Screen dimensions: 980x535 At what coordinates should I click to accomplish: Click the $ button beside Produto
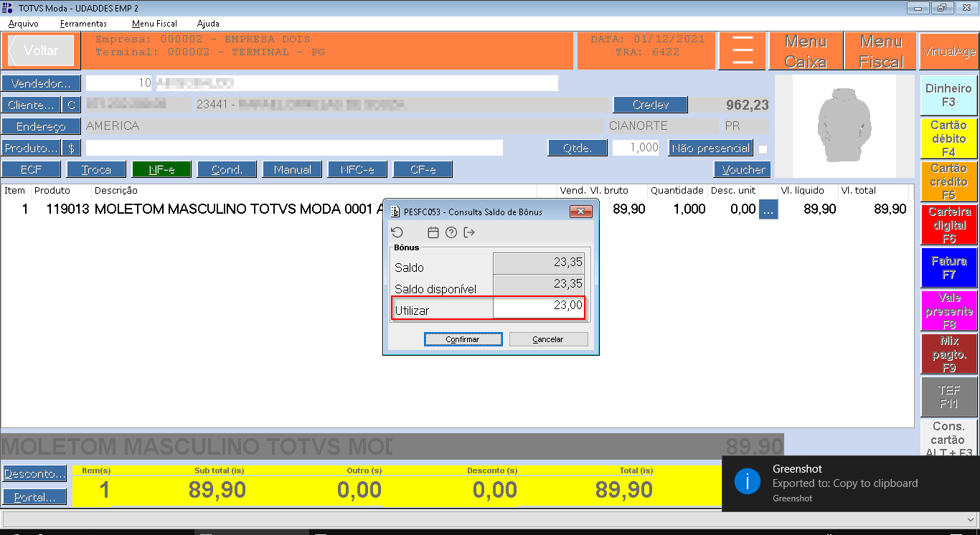click(x=71, y=148)
